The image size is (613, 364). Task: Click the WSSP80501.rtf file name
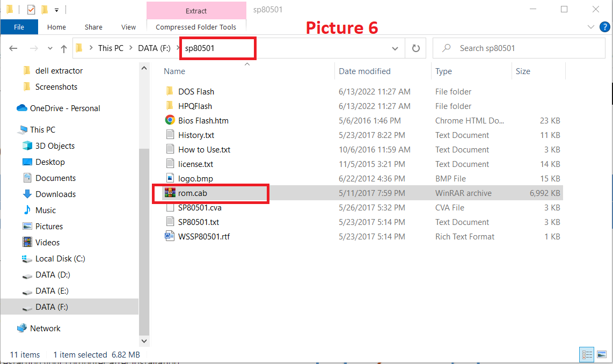[x=204, y=237]
